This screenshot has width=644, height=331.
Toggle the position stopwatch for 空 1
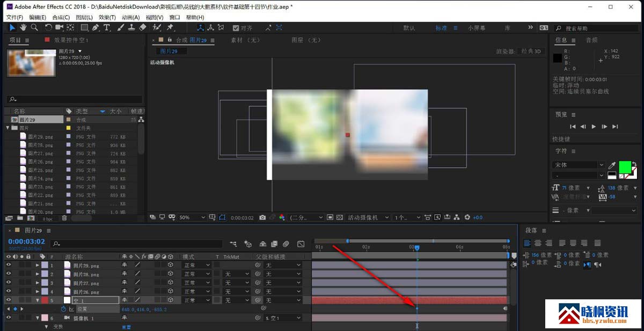(63, 309)
